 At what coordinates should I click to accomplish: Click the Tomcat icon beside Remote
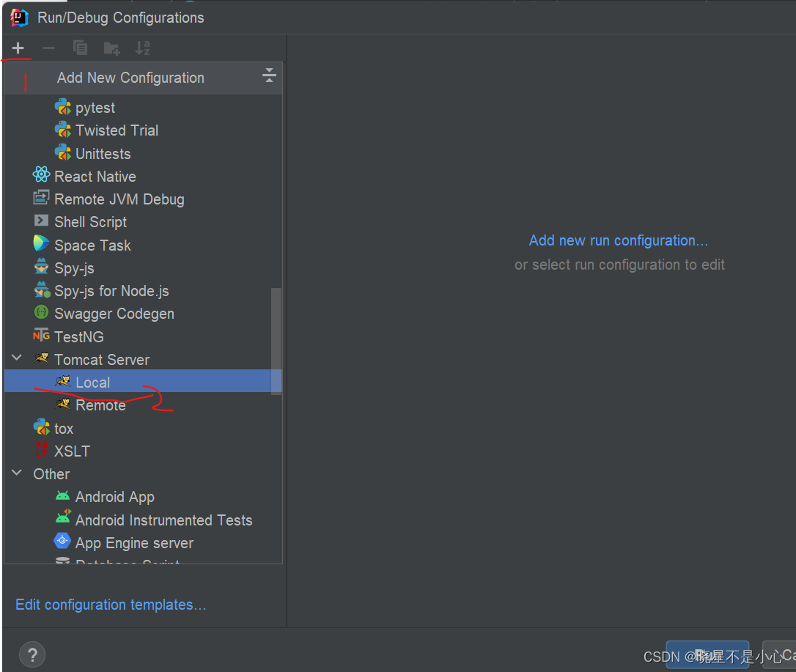coord(62,404)
